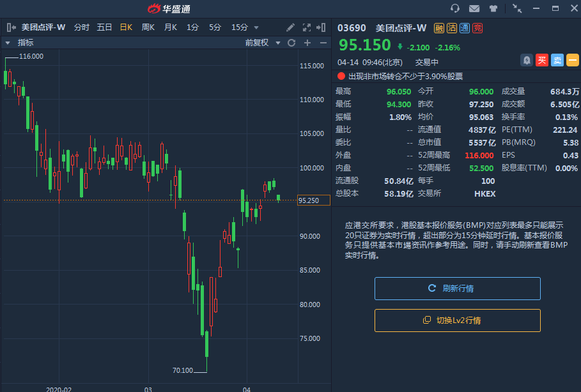Click the price alert bell icon

(x=527, y=60)
